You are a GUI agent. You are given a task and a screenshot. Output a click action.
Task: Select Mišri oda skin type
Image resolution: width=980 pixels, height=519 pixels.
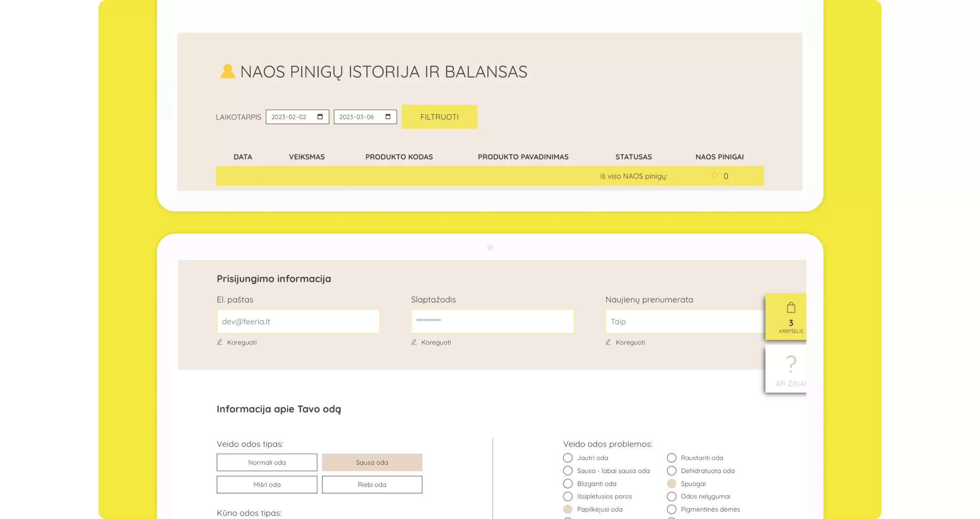click(x=267, y=485)
